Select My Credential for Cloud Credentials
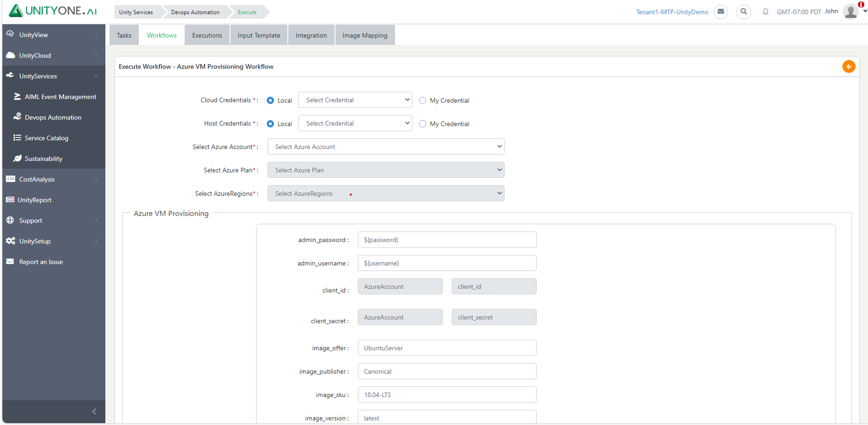 click(422, 101)
